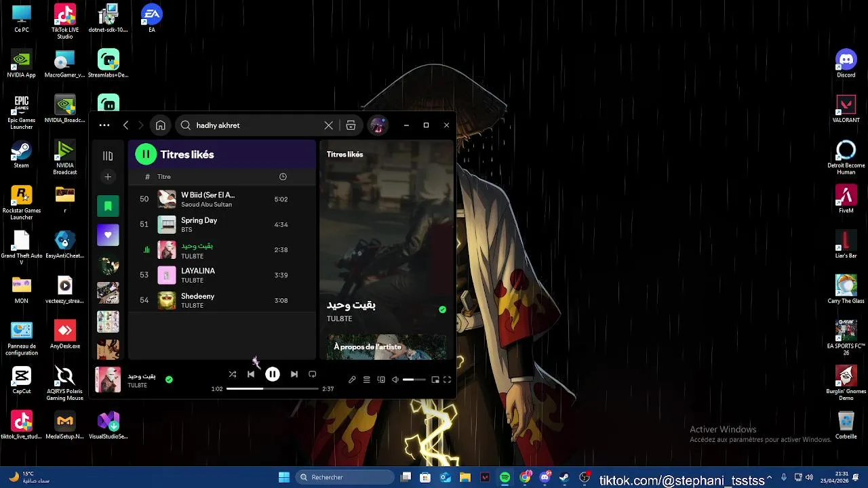Open the BTS artist link
This screenshot has height=488, width=868.
186,230
